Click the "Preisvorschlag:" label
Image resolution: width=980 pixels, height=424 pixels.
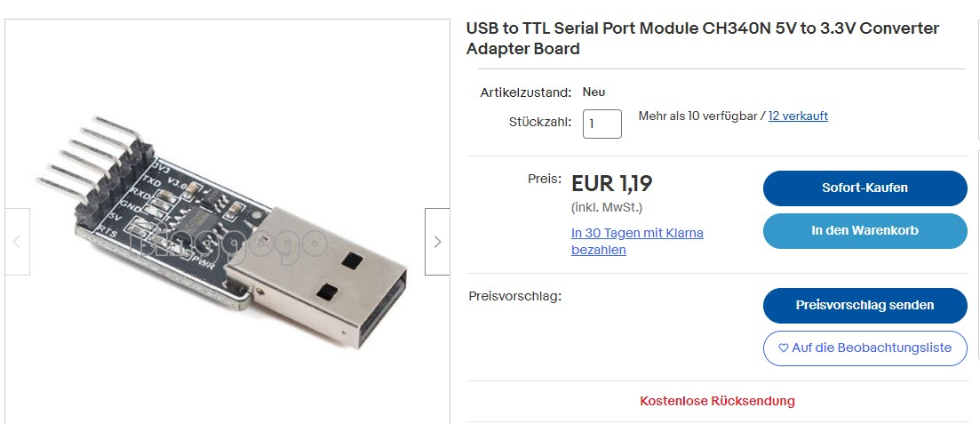[514, 296]
